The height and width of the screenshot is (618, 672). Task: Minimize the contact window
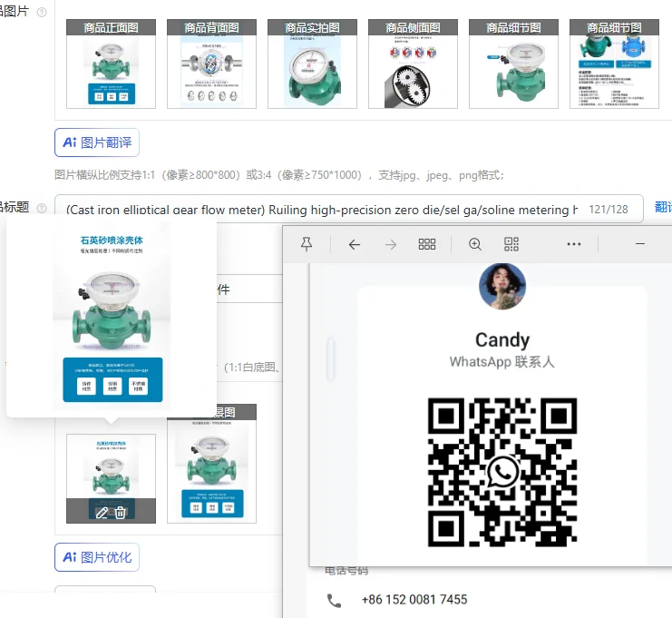(640, 243)
